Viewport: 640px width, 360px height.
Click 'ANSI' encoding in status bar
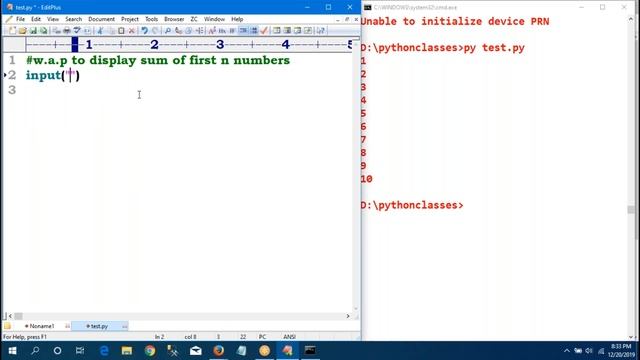pos(289,337)
